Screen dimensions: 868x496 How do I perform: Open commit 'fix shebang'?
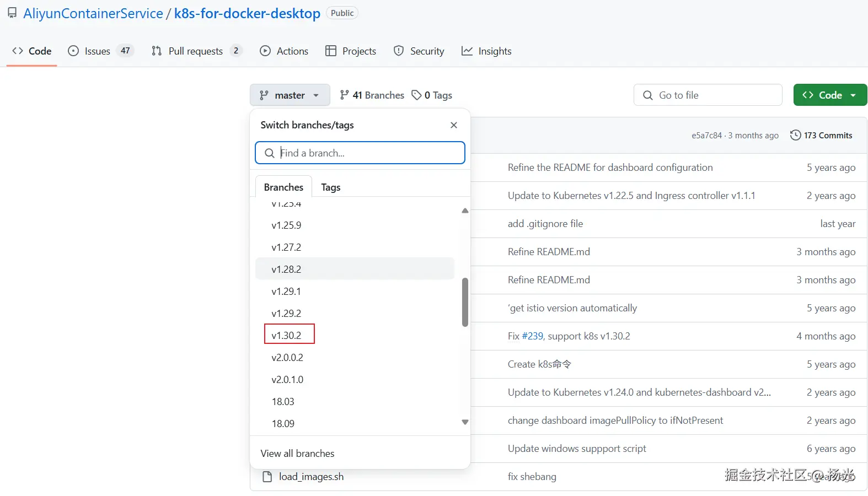coord(532,477)
